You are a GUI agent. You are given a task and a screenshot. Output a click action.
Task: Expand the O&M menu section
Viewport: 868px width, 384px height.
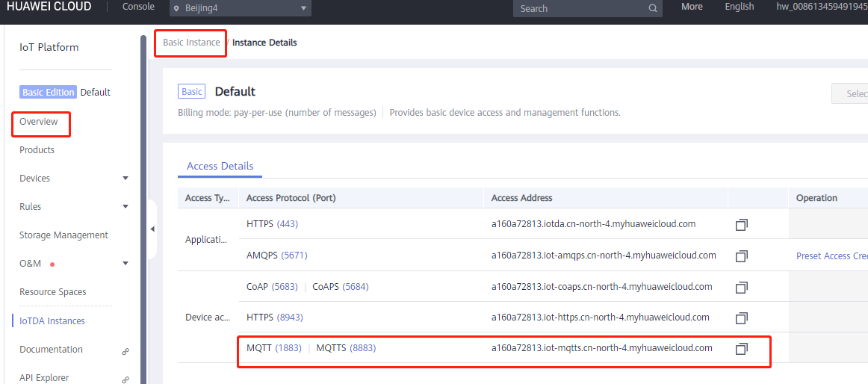coord(125,264)
